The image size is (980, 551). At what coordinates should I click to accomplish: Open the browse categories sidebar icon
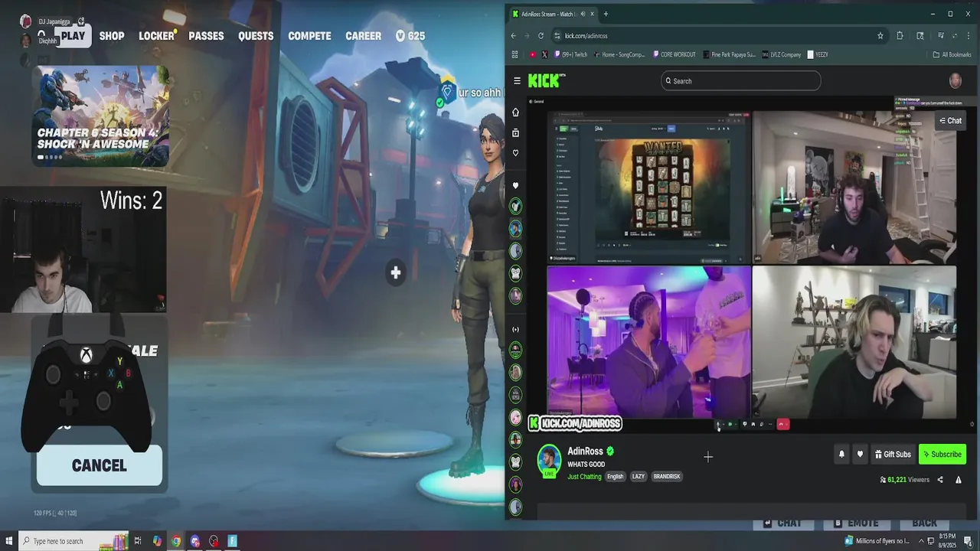point(515,133)
